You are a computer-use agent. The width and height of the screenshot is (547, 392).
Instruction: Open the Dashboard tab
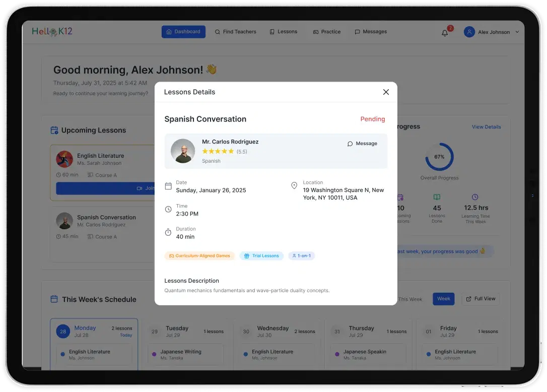tap(183, 32)
